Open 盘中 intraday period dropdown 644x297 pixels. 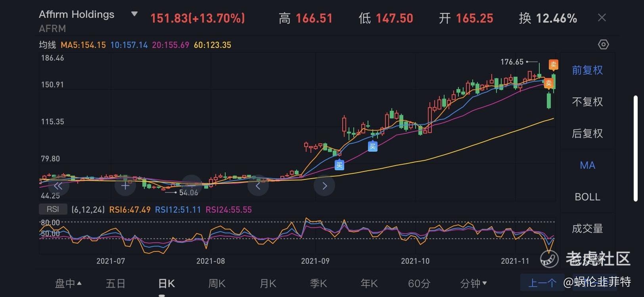pos(68,284)
